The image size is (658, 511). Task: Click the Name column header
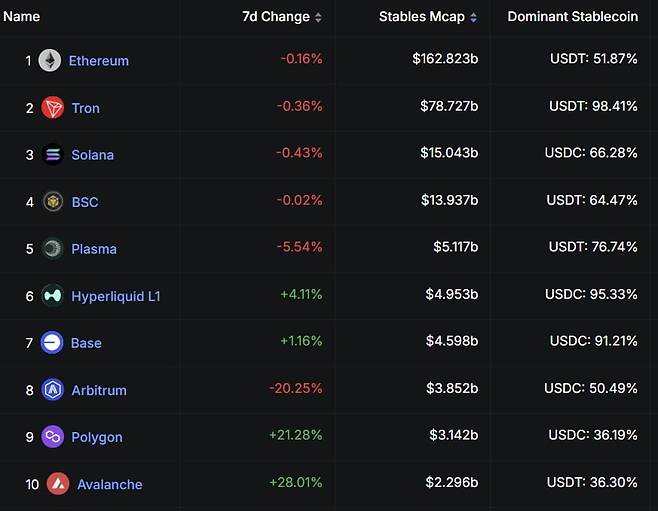[21, 17]
